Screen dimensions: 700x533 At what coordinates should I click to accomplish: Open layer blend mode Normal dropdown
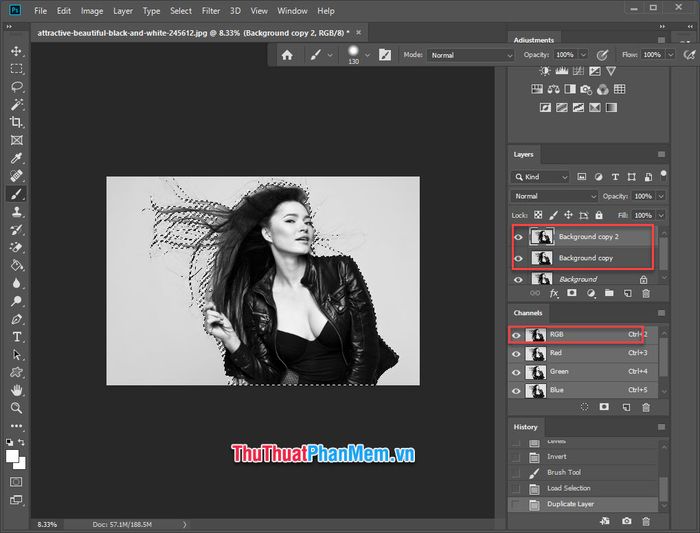click(x=554, y=196)
